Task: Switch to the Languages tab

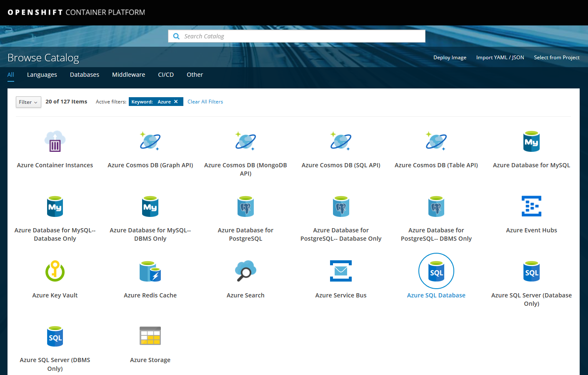Action: point(42,75)
